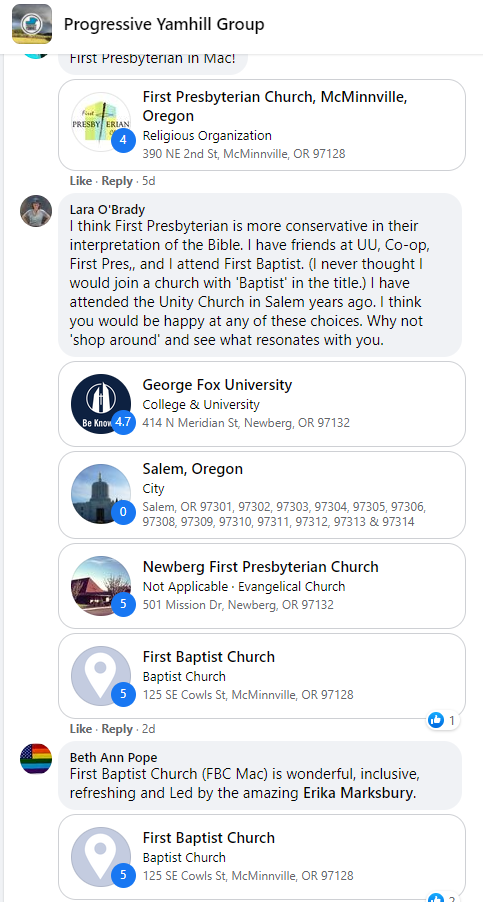Click the map pin icon under Beth's comment
Viewport: 483px width, 902px height.
click(x=101, y=857)
